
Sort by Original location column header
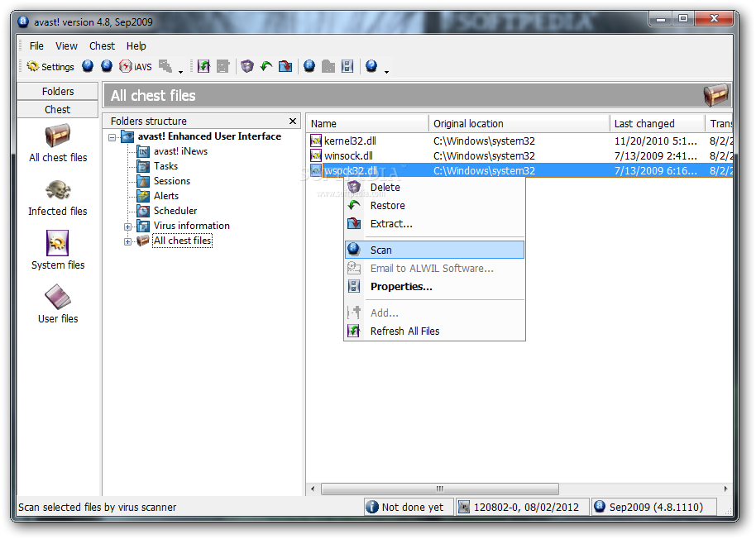(519, 123)
